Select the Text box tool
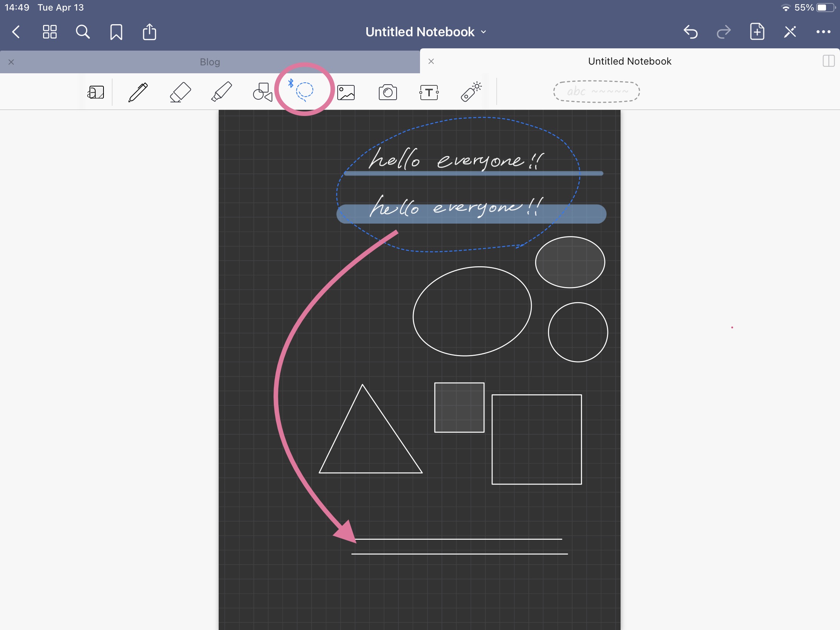Image resolution: width=840 pixels, height=630 pixels. [x=429, y=92]
